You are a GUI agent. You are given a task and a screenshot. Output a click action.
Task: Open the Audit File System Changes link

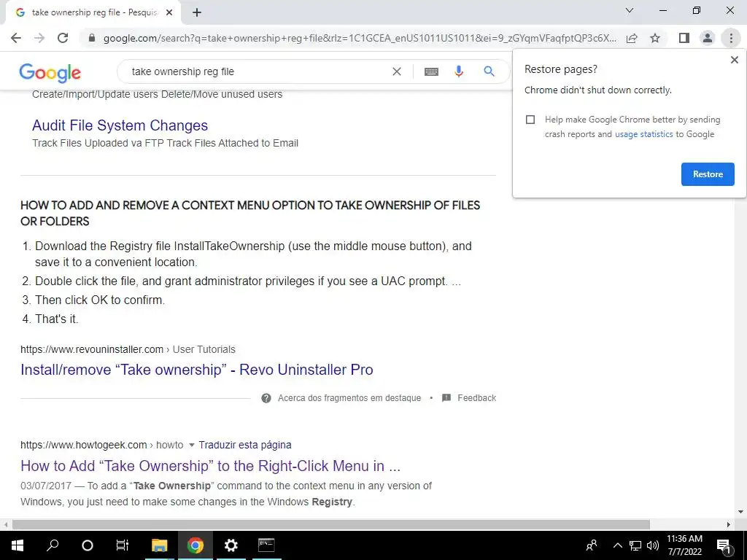pyautogui.click(x=120, y=125)
